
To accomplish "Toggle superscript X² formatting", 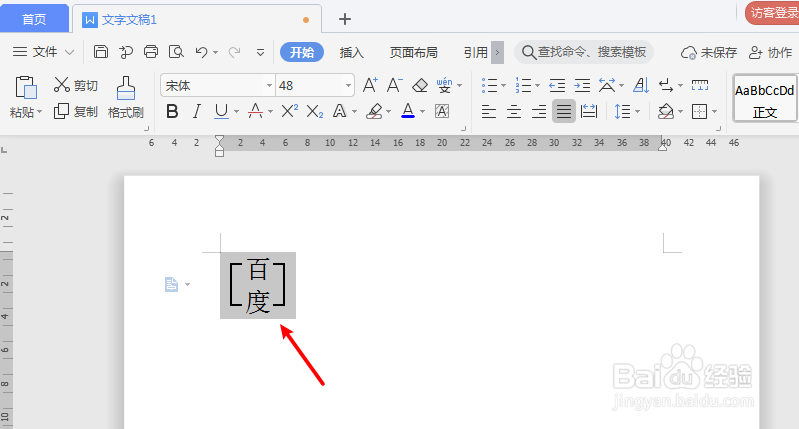I will point(289,111).
